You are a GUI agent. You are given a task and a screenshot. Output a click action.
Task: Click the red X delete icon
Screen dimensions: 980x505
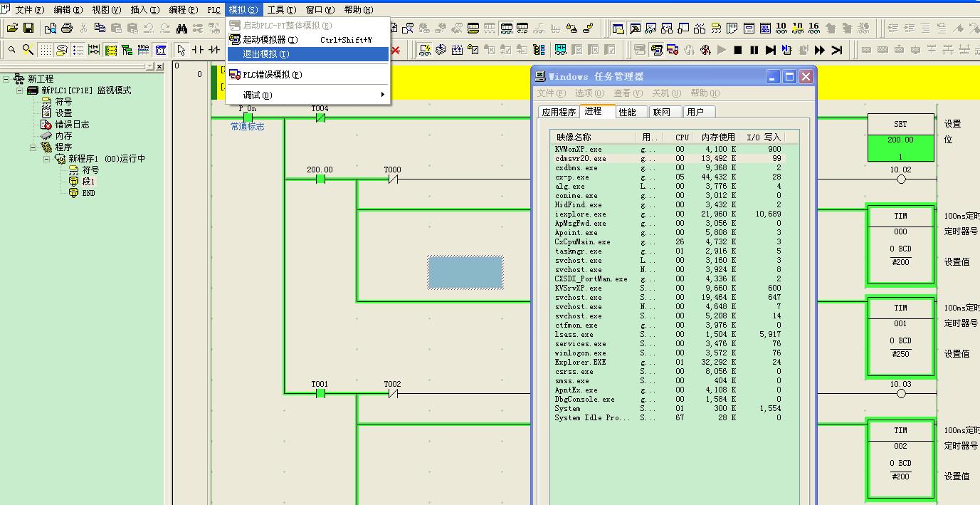[396, 50]
